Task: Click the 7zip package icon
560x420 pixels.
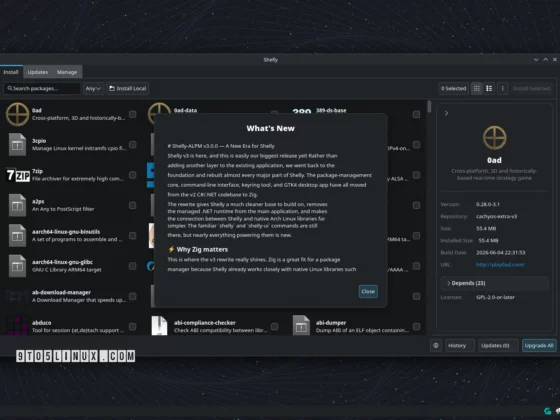Action: click(x=18, y=175)
